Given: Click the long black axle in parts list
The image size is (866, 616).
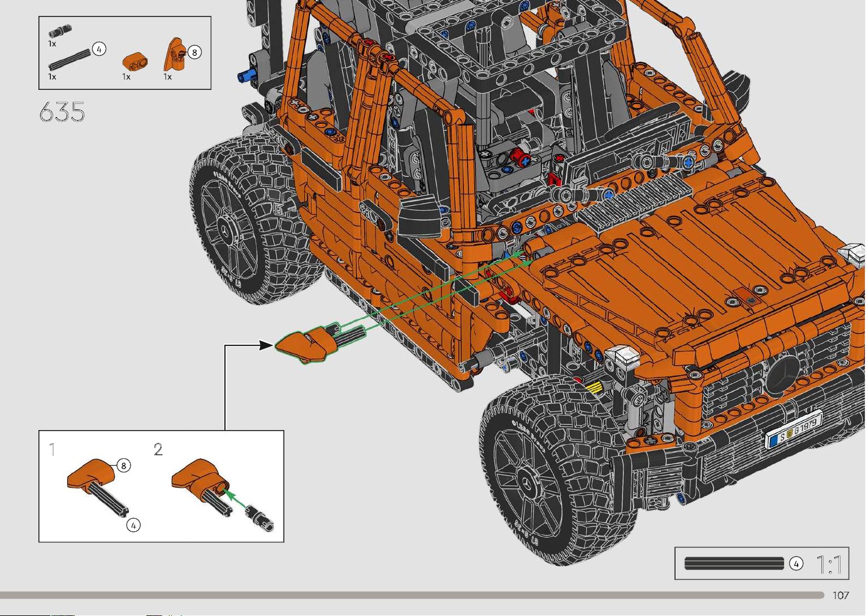Looking at the screenshot, I should (x=70, y=59).
